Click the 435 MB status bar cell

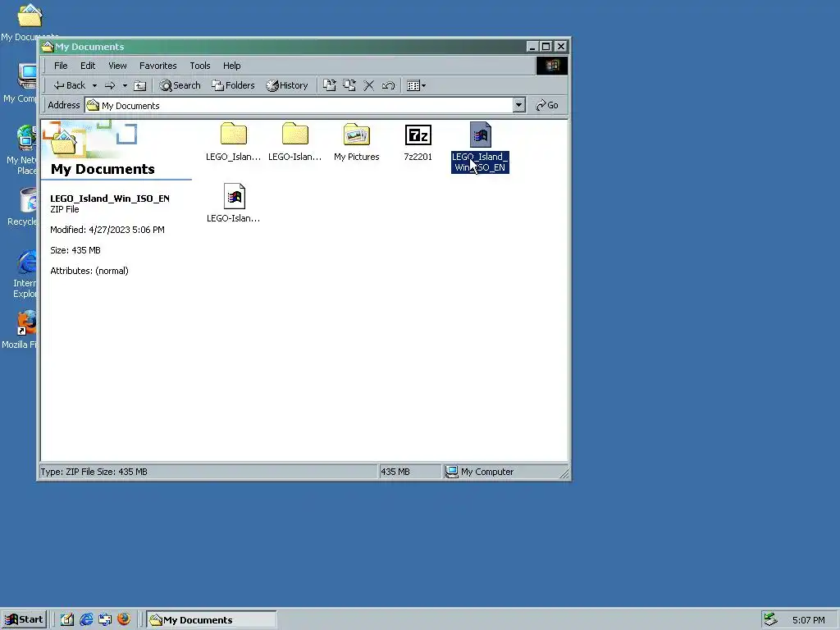tap(410, 472)
